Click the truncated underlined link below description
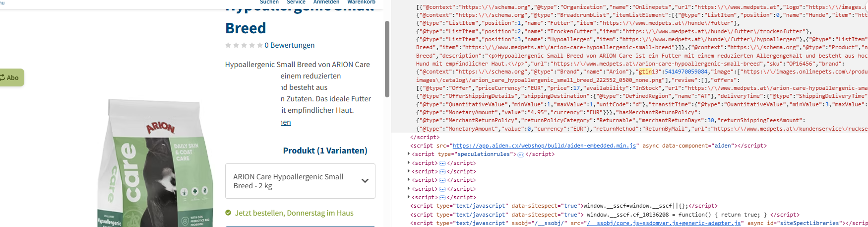The image size is (868, 227). pyautogui.click(x=286, y=122)
